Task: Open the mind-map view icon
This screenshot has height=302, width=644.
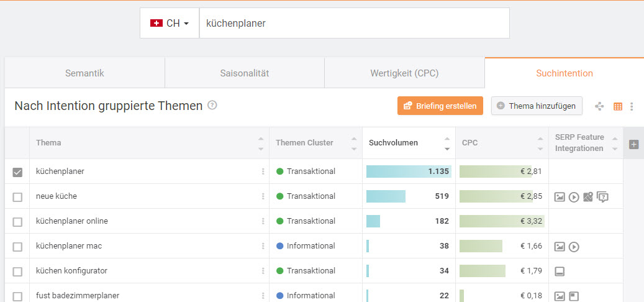Action: (x=599, y=106)
